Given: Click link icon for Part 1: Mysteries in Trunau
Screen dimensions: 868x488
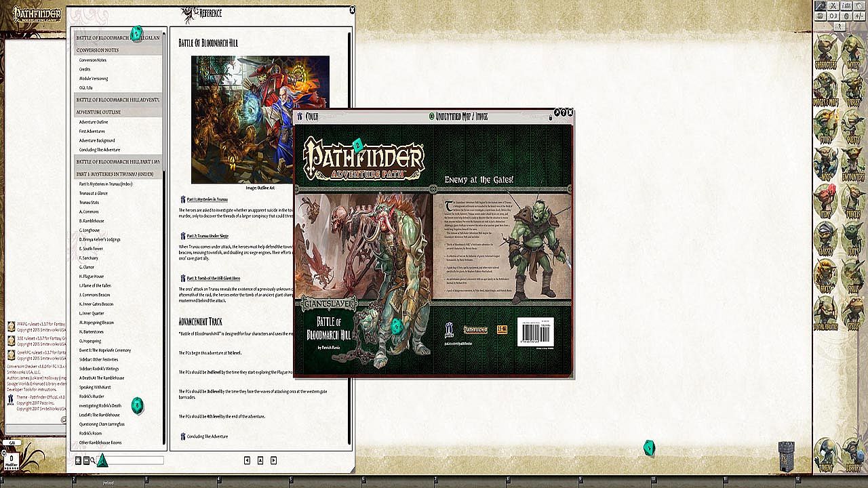Looking at the screenshot, I should [x=182, y=199].
